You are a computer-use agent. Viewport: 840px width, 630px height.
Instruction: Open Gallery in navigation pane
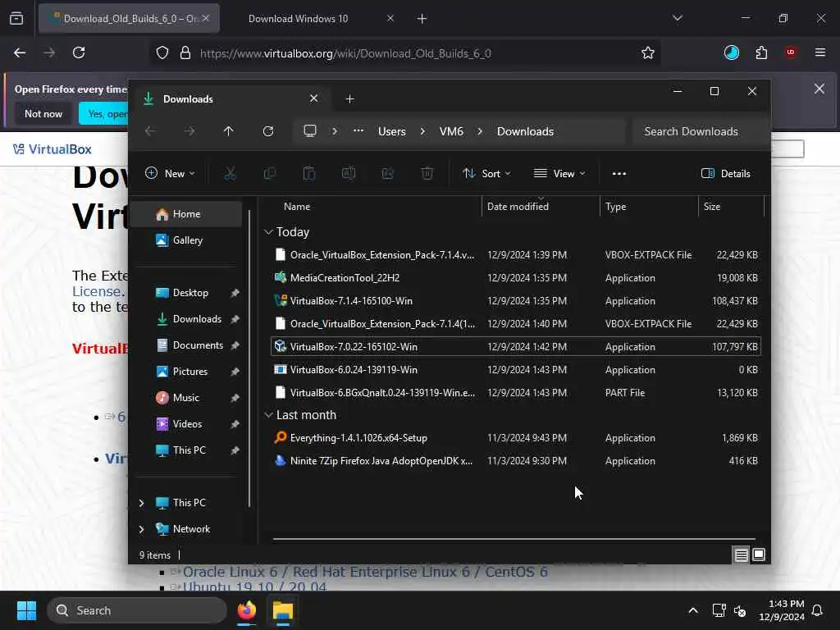(186, 240)
